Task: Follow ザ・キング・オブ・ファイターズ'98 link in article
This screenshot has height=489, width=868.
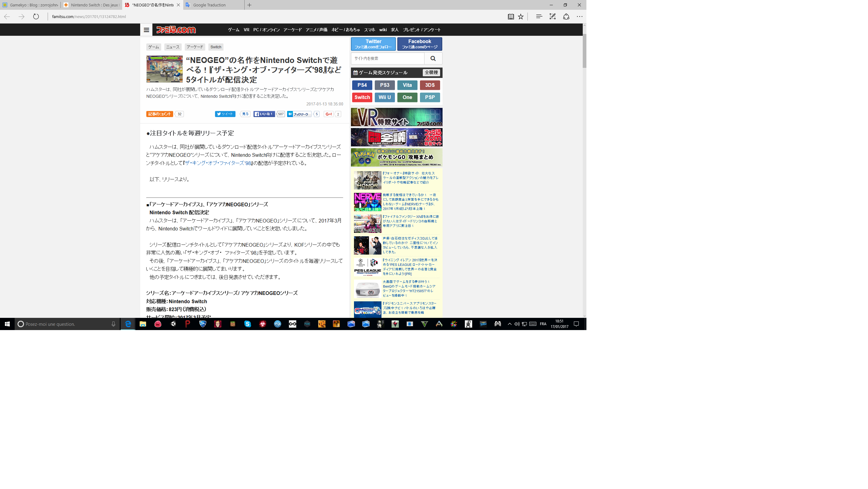Action: (218, 163)
